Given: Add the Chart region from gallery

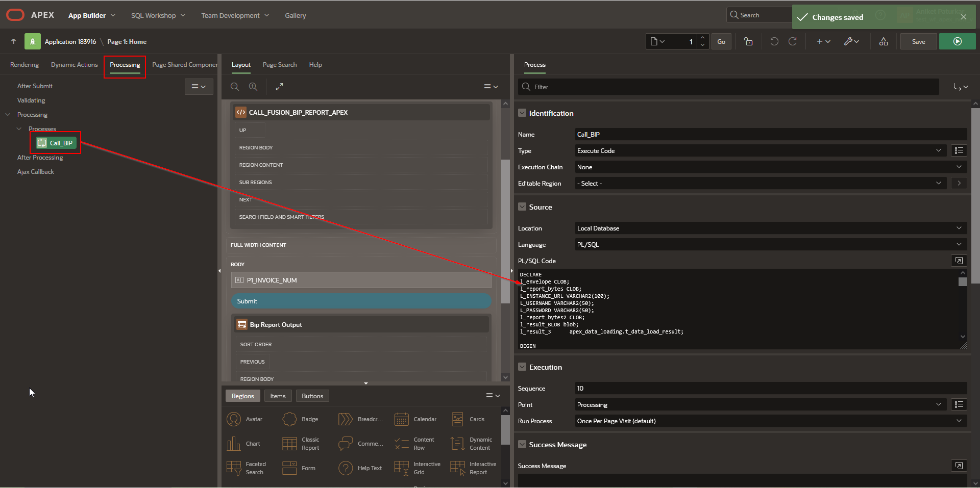Looking at the screenshot, I should point(244,444).
